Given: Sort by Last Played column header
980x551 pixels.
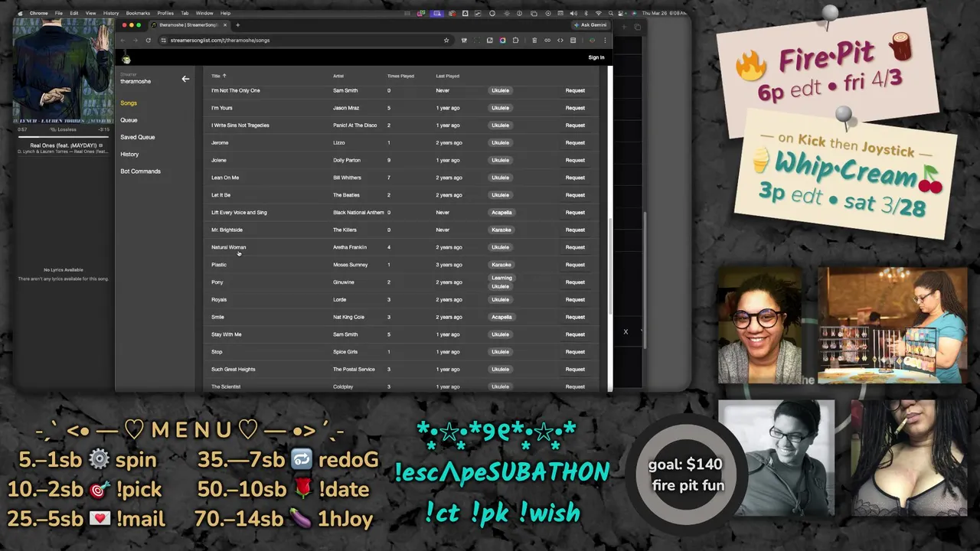Looking at the screenshot, I should point(448,76).
